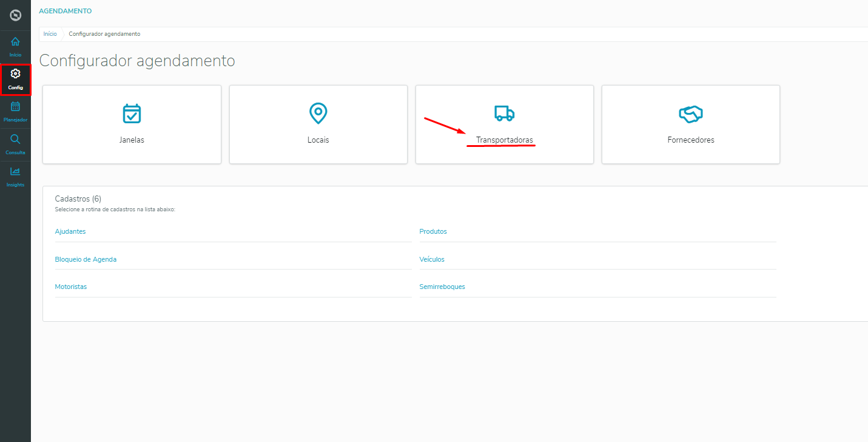Select the Config gear icon in sidebar
Image resolution: width=868 pixels, height=442 pixels.
(x=16, y=73)
